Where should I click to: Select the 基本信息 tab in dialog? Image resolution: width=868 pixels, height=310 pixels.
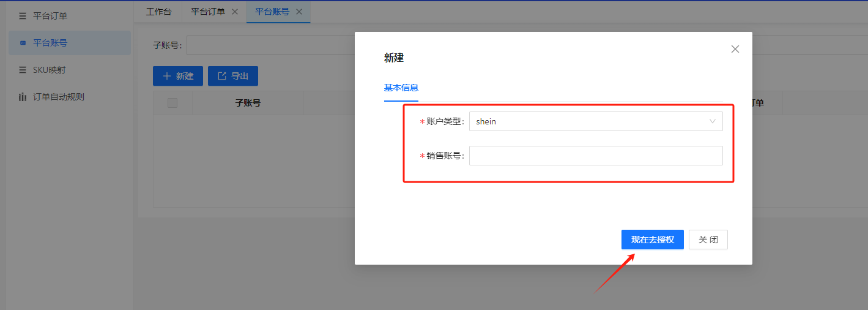[401, 88]
